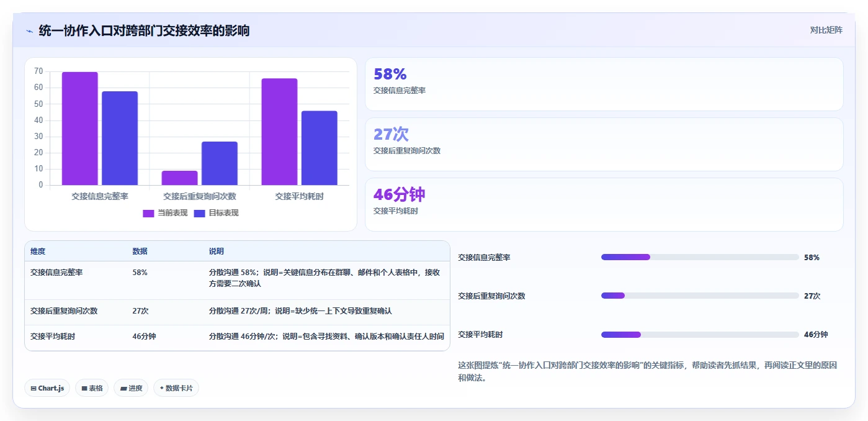This screenshot has height=421, width=868.
Task: Click the blue bar for 交接平均耗时
Action: point(319,148)
